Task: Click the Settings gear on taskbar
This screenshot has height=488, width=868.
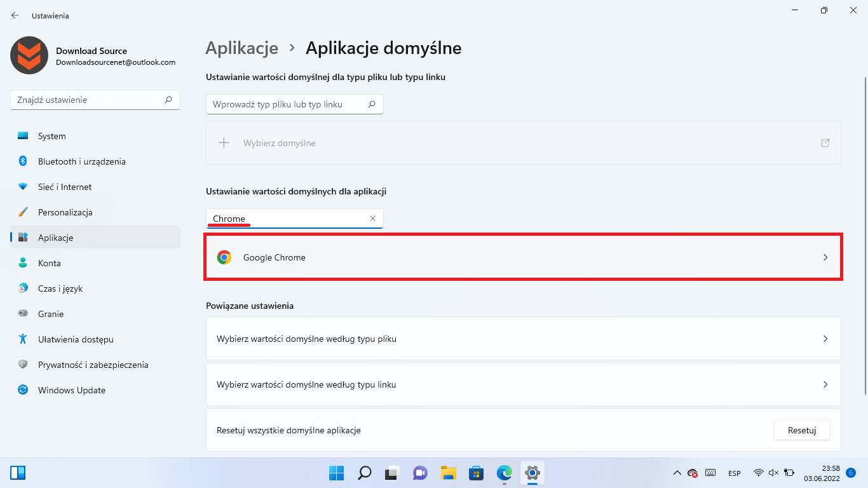Action: 532,473
